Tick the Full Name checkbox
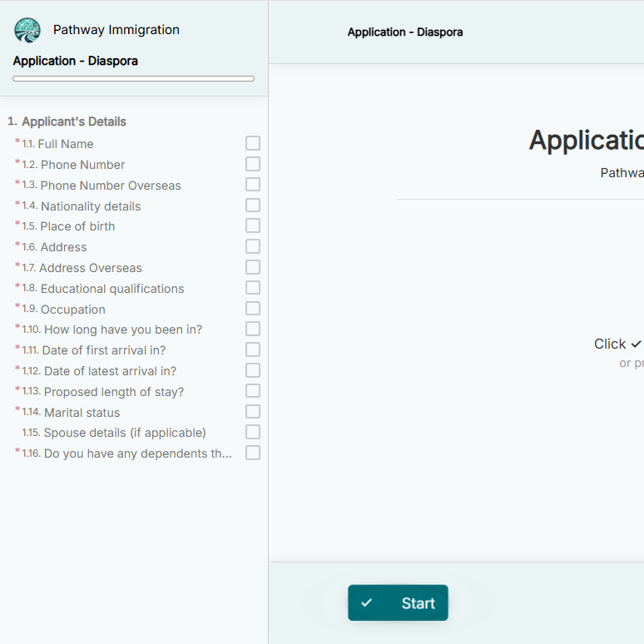 253,144
